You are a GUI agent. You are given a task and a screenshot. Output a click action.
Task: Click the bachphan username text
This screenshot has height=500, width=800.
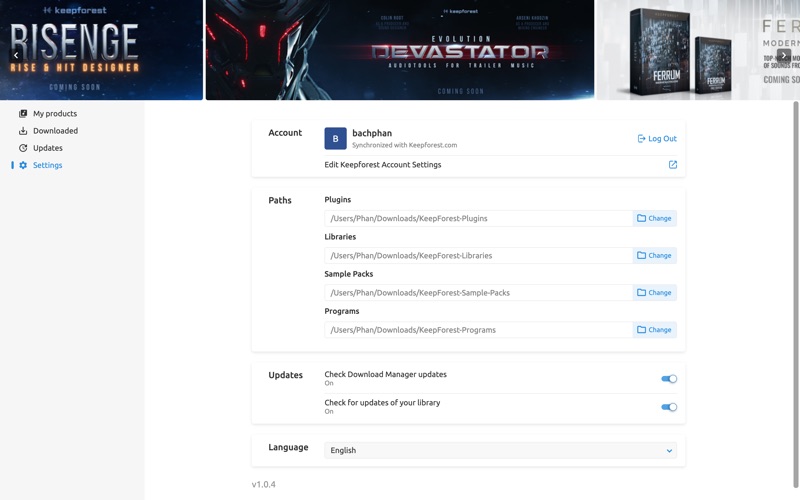pyautogui.click(x=372, y=133)
